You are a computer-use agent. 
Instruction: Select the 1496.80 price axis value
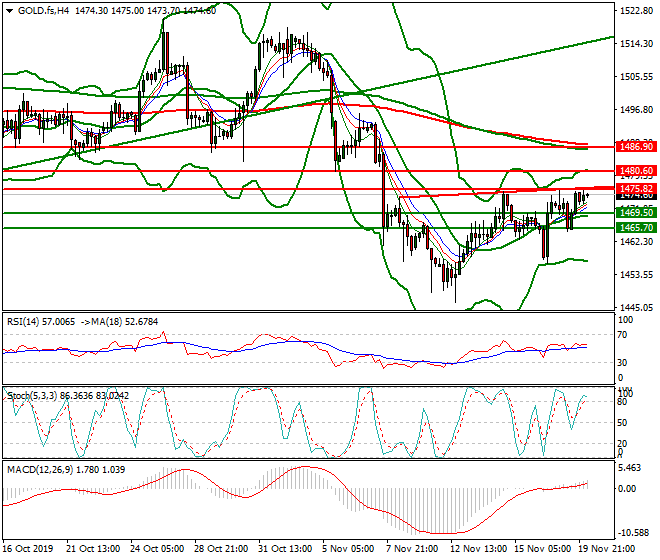(x=636, y=109)
